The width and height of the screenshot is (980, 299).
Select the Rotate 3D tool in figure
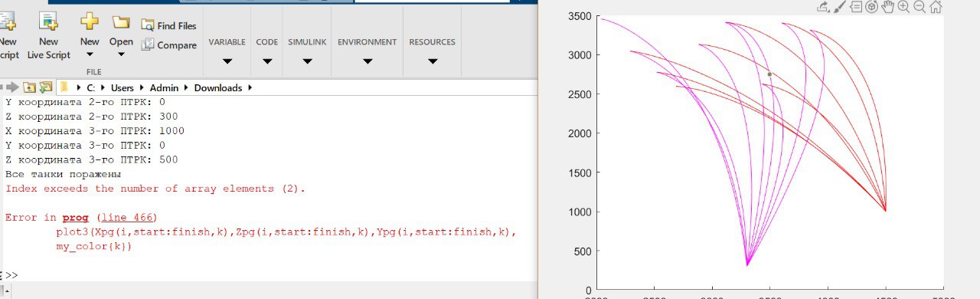click(872, 7)
